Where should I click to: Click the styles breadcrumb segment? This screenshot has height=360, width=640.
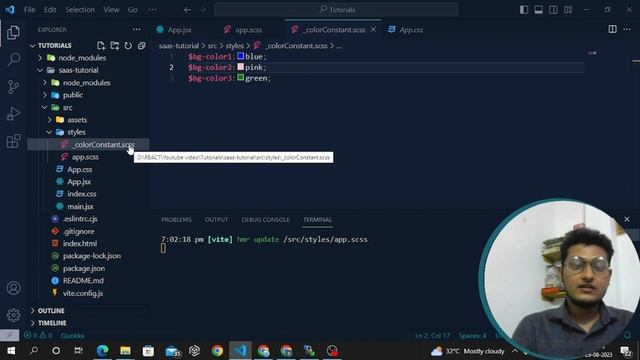click(x=234, y=46)
